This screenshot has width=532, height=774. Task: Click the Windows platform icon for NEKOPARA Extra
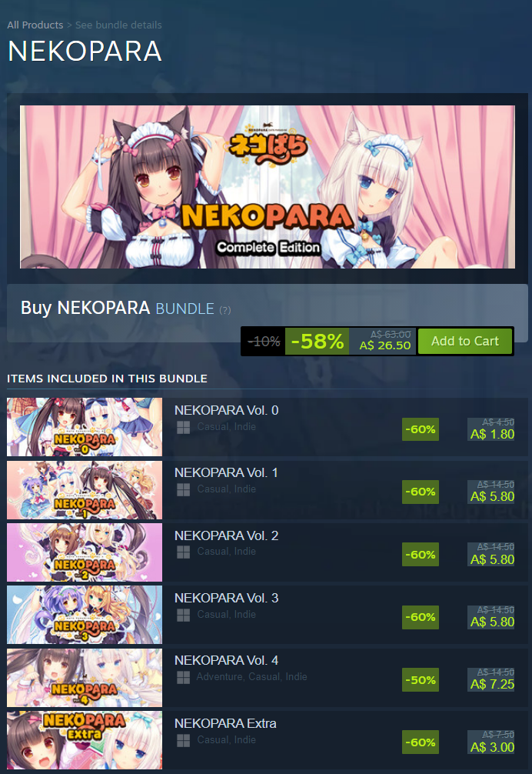pyautogui.click(x=184, y=740)
